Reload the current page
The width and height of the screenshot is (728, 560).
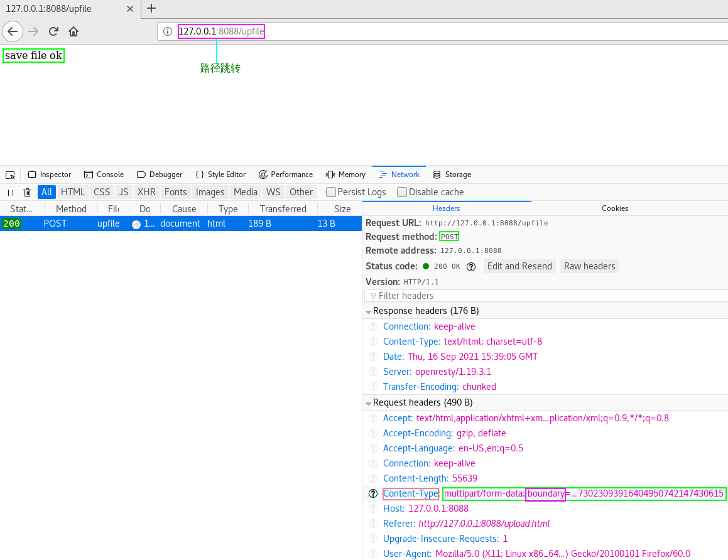53,31
